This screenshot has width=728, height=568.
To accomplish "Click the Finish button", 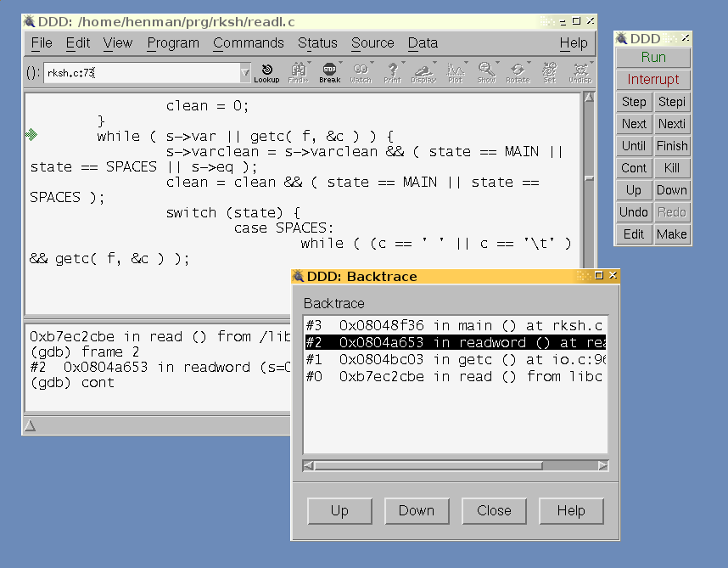I will (672, 146).
